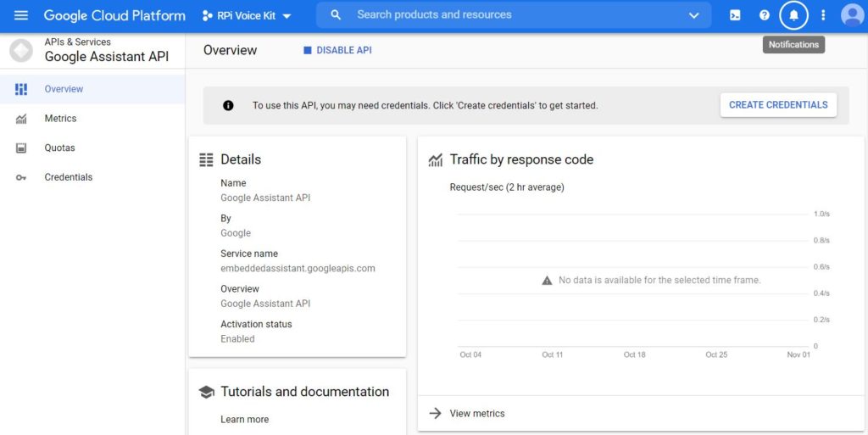This screenshot has width=868, height=435.
Task: Click the Oct 18 axis label
Action: tap(634, 354)
